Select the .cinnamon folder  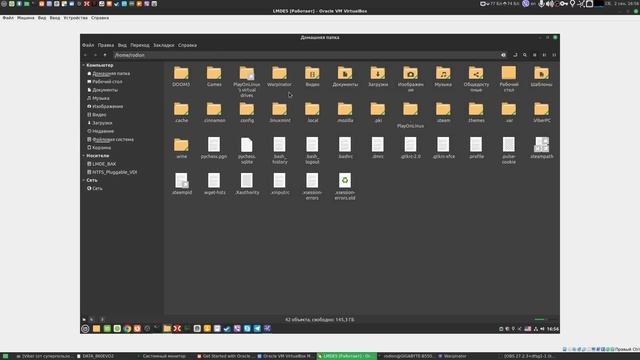click(x=214, y=112)
